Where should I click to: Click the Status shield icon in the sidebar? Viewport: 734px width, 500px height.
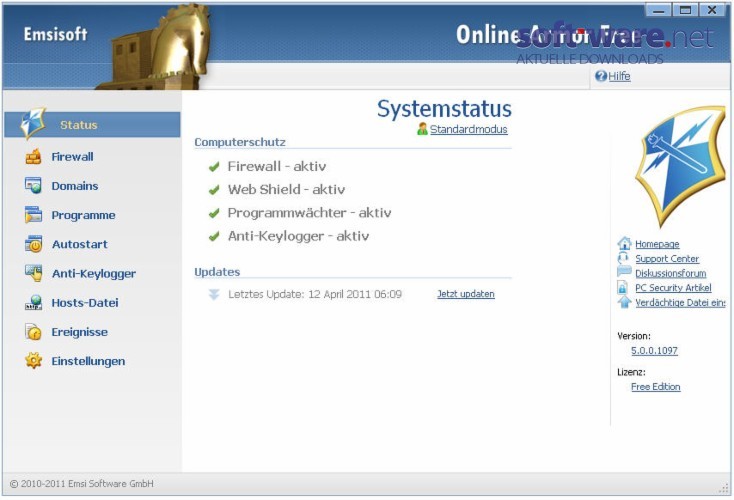(33, 123)
